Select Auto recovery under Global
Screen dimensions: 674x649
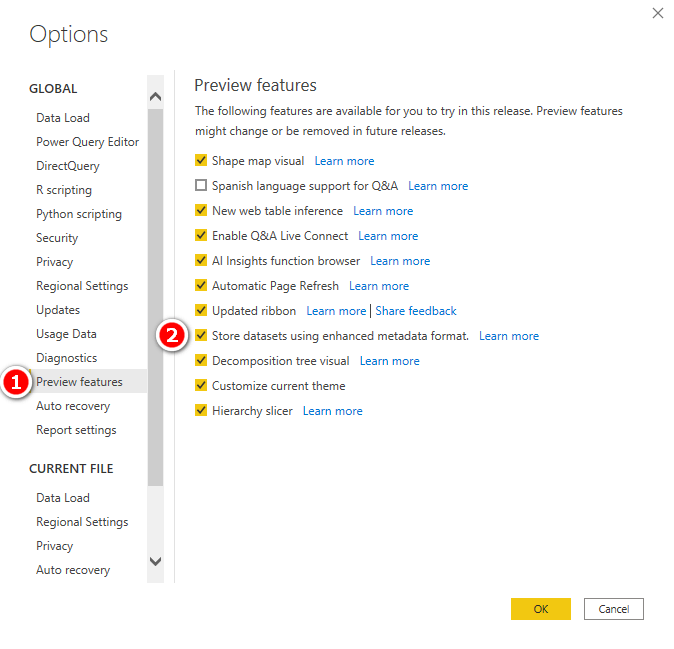[x=73, y=406]
